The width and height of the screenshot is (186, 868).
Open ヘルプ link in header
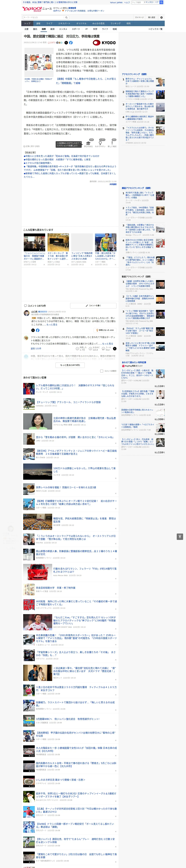(127, 2)
